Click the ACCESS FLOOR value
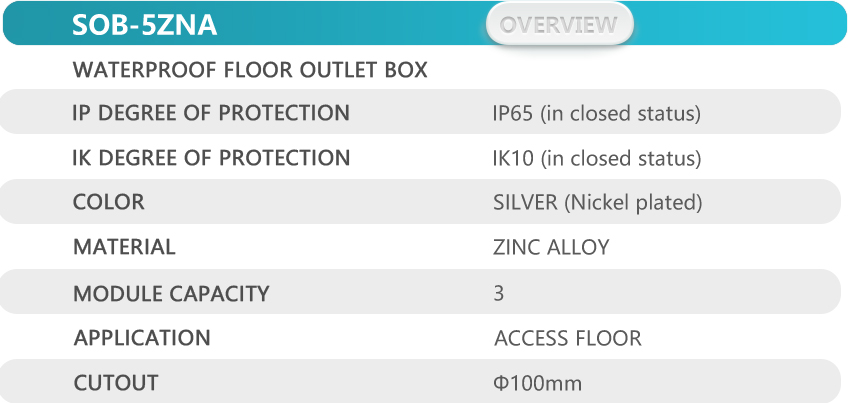The image size is (850, 403). pos(568,338)
